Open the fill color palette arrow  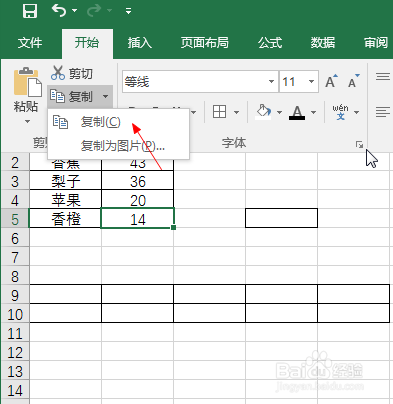point(279,112)
